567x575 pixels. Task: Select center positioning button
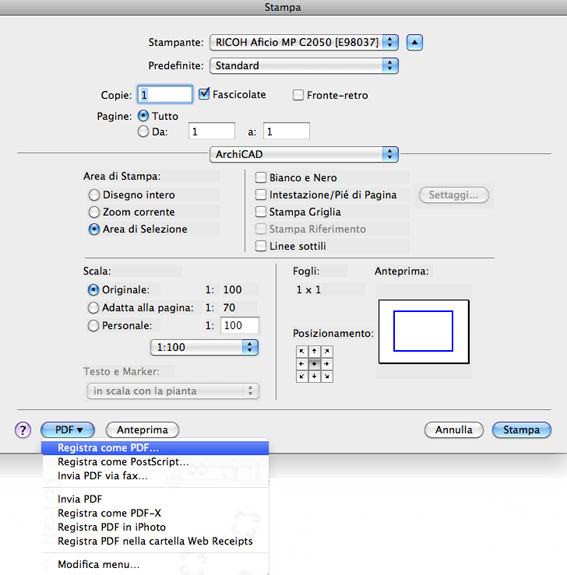pos(314,364)
